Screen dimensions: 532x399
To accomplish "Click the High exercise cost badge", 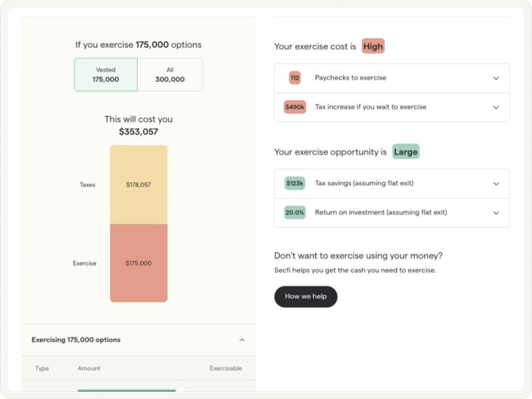I will tap(373, 46).
